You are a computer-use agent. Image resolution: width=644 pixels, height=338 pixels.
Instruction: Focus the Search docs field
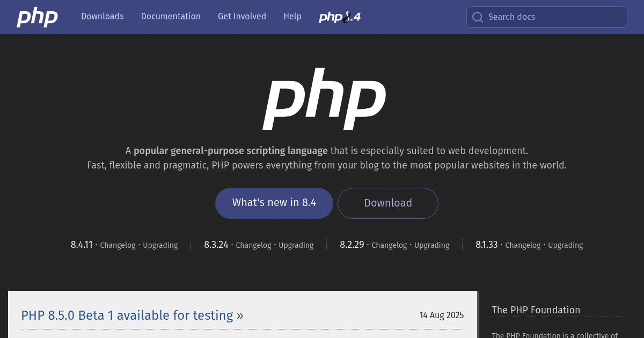[553, 17]
